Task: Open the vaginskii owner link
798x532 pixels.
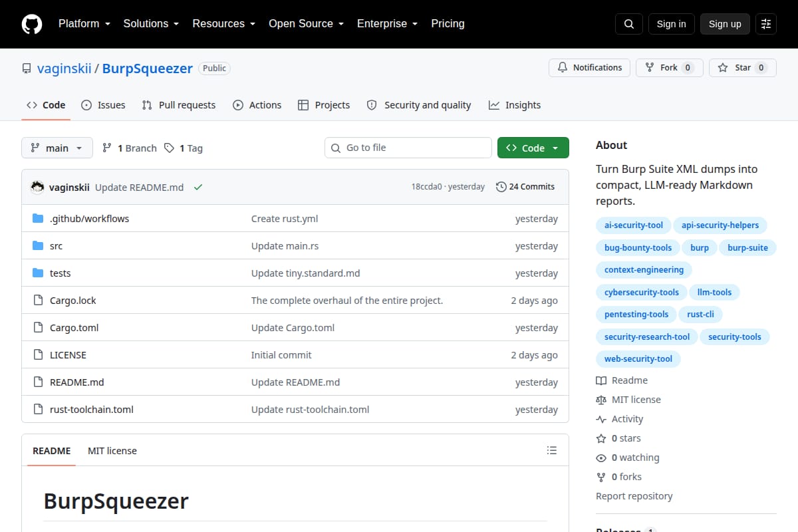Action: click(x=65, y=68)
